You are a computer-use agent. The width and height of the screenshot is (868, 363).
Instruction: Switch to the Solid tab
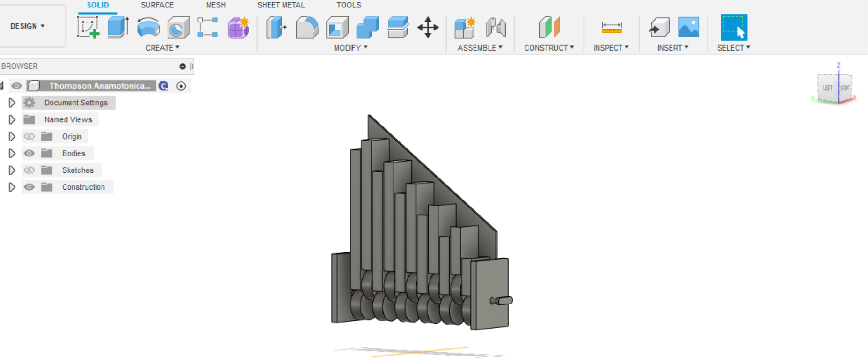coord(98,5)
